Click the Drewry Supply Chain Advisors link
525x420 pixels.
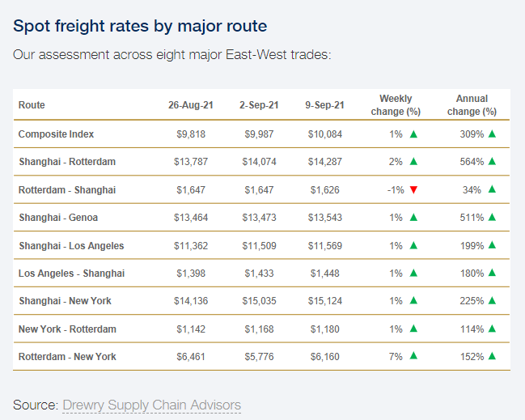[151, 405]
